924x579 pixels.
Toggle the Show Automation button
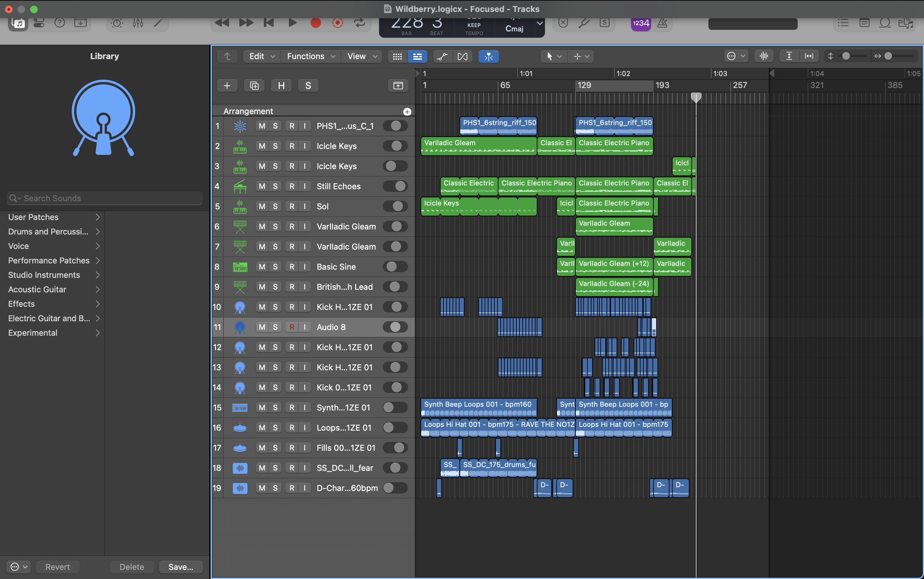pos(443,56)
